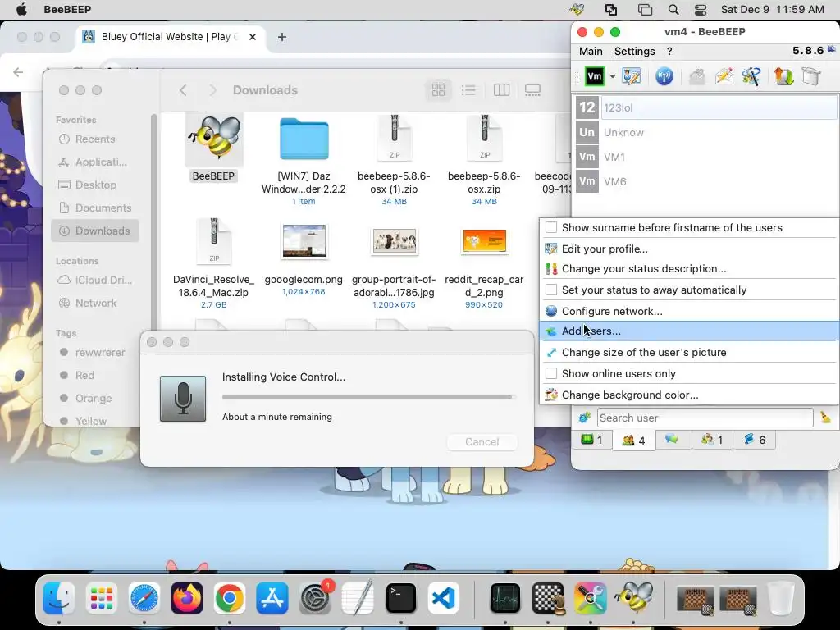840x630 pixels.
Task: Click the grey box icon at toolbar end
Action: click(811, 76)
